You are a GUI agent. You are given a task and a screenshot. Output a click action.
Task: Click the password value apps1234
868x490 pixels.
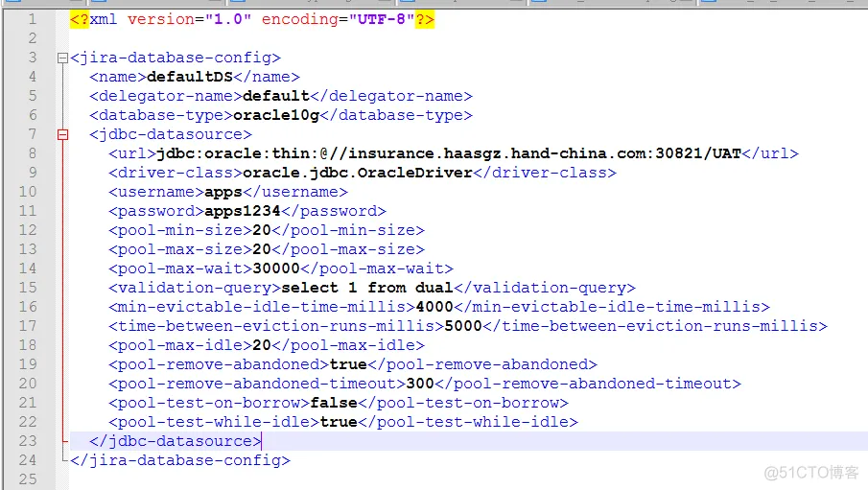[243, 211]
